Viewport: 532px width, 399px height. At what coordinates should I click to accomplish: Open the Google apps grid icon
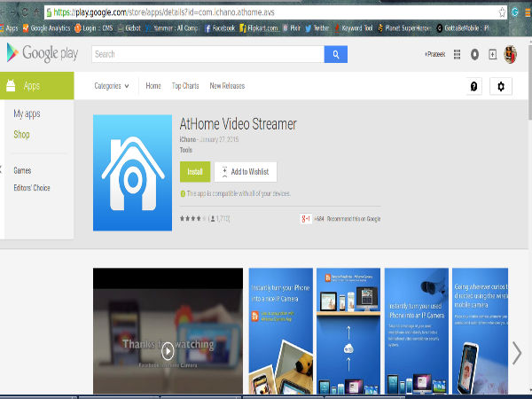click(457, 54)
